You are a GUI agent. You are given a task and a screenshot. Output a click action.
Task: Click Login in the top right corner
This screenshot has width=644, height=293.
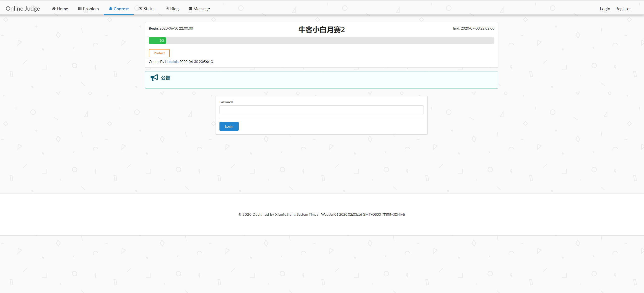[605, 8]
